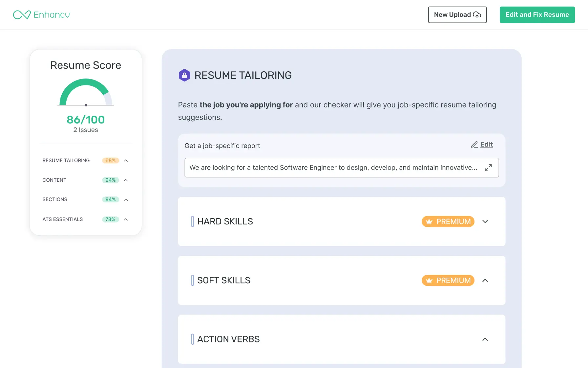Click the 68% Resume Tailoring score badge
This screenshot has height=368, width=588.
click(110, 161)
